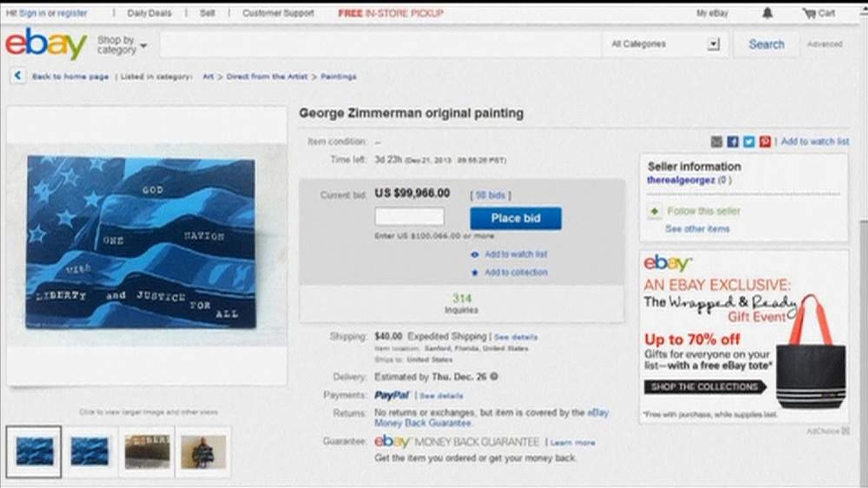Click Shipping See details link
This screenshot has width=868, height=488.
click(x=516, y=337)
